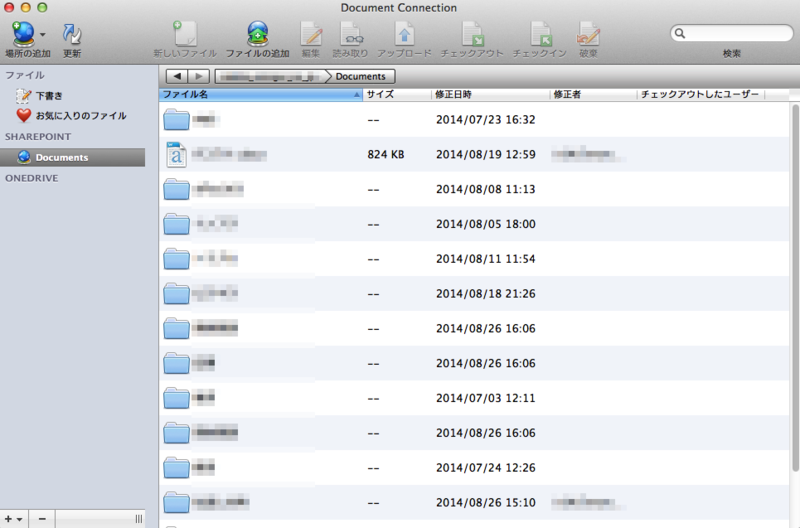The image size is (800, 528).
Task: Click folder icon dated 2014/07/23 16:32
Action: [x=177, y=119]
